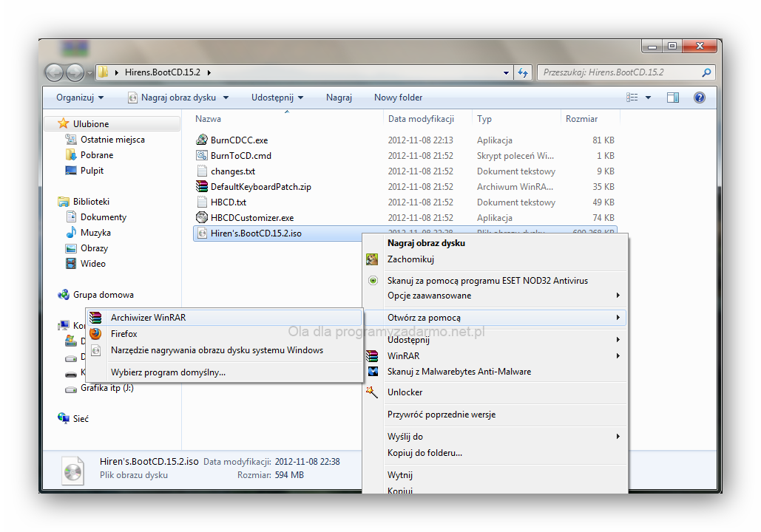The image size is (761, 532).
Task: Expand the Nagraj obraz dysku arrow
Action: tap(226, 98)
